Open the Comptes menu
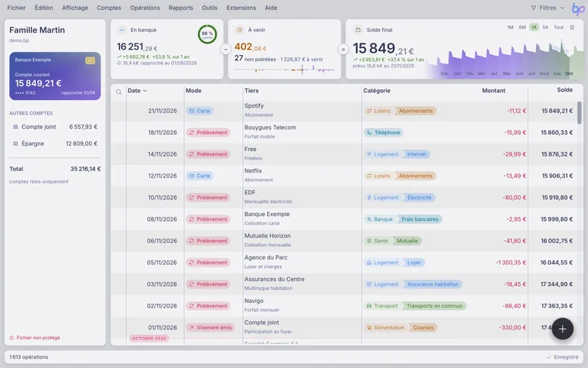 (x=109, y=8)
